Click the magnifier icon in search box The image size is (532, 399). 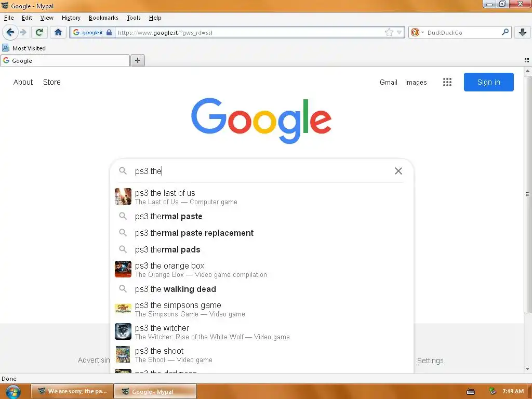[123, 170]
